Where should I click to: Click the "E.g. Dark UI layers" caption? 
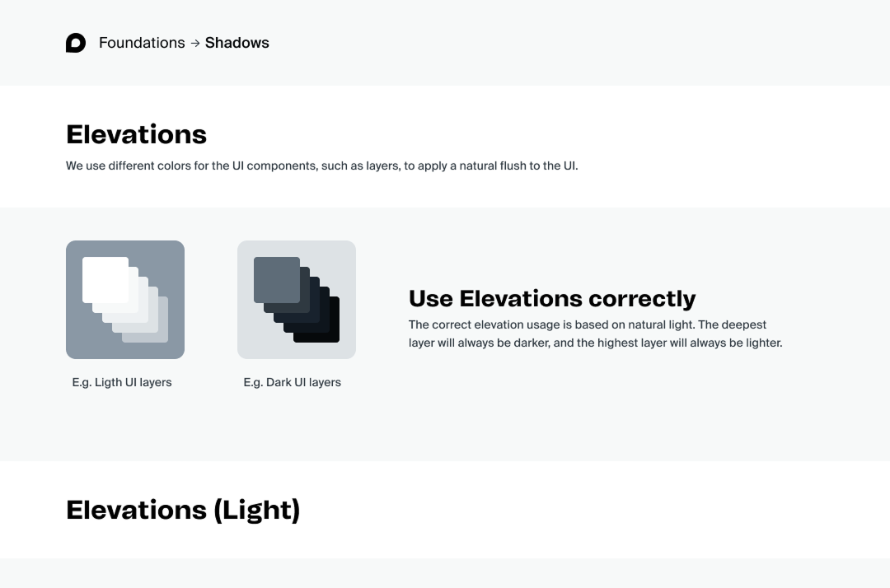pos(293,382)
